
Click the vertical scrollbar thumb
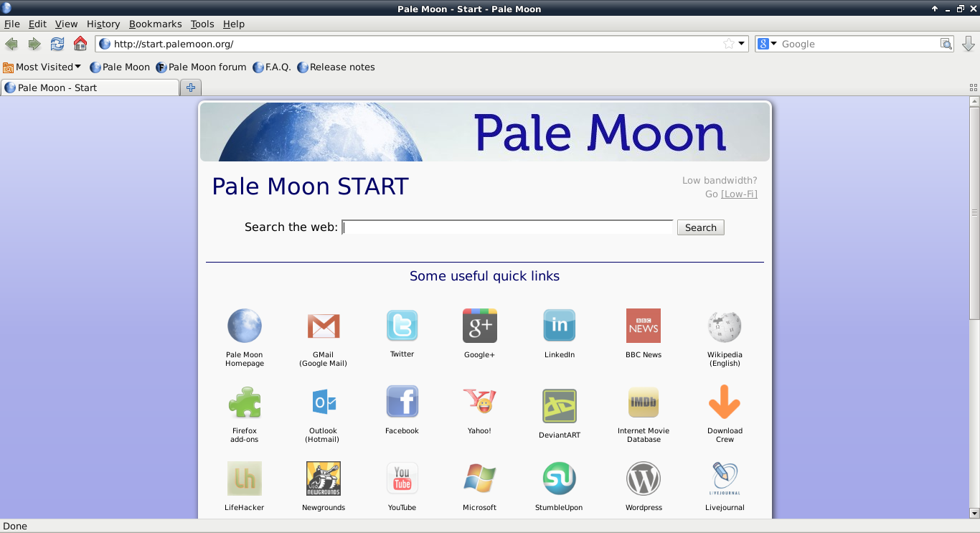(x=974, y=213)
